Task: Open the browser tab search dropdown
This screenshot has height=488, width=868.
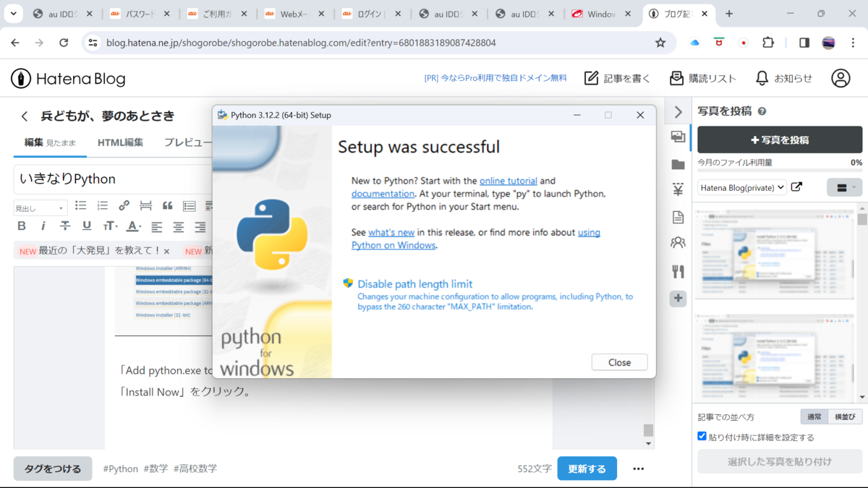Action: (x=13, y=14)
